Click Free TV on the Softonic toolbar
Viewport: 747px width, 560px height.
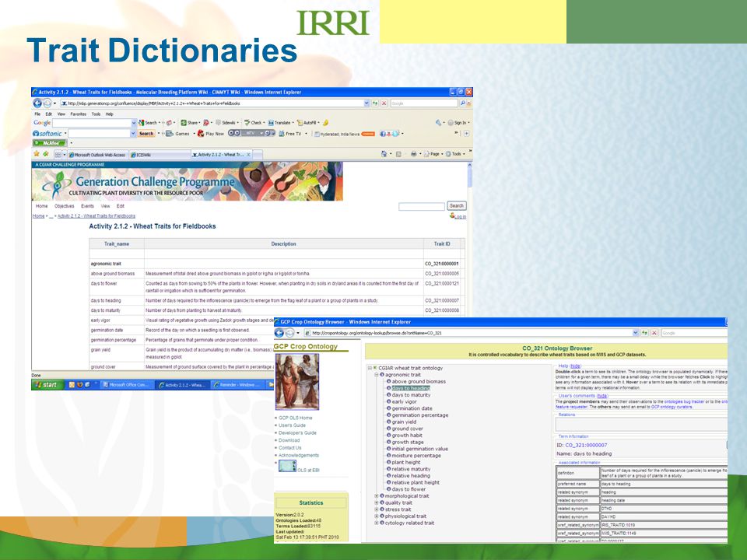[289, 134]
